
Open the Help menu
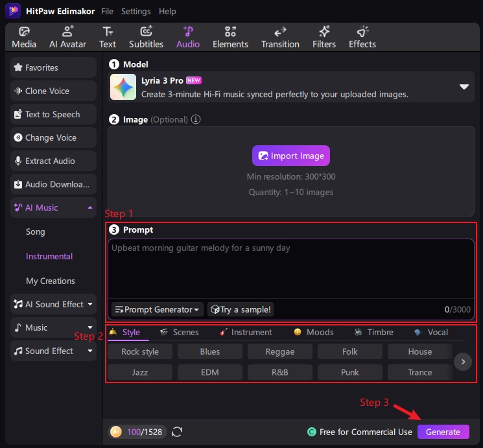pos(167,12)
